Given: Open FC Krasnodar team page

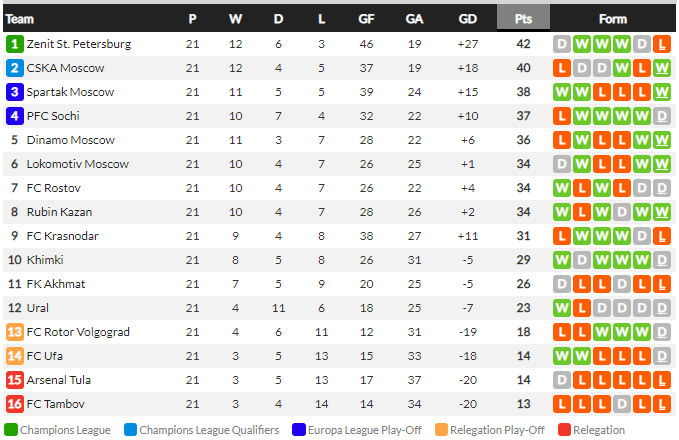Looking at the screenshot, I should point(63,236).
